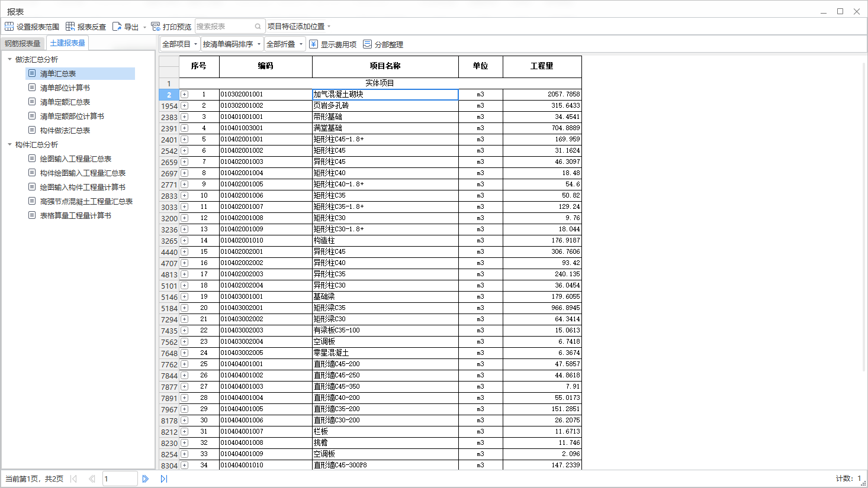The image size is (868, 488).
Task: Click the vertical scrollbar of the report
Action: [x=864, y=216]
